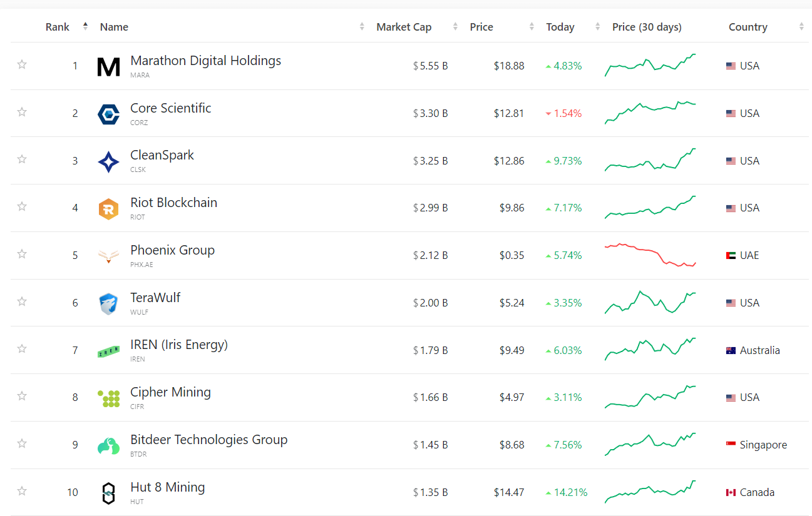
Task: Click the Name column header
Action: point(114,27)
